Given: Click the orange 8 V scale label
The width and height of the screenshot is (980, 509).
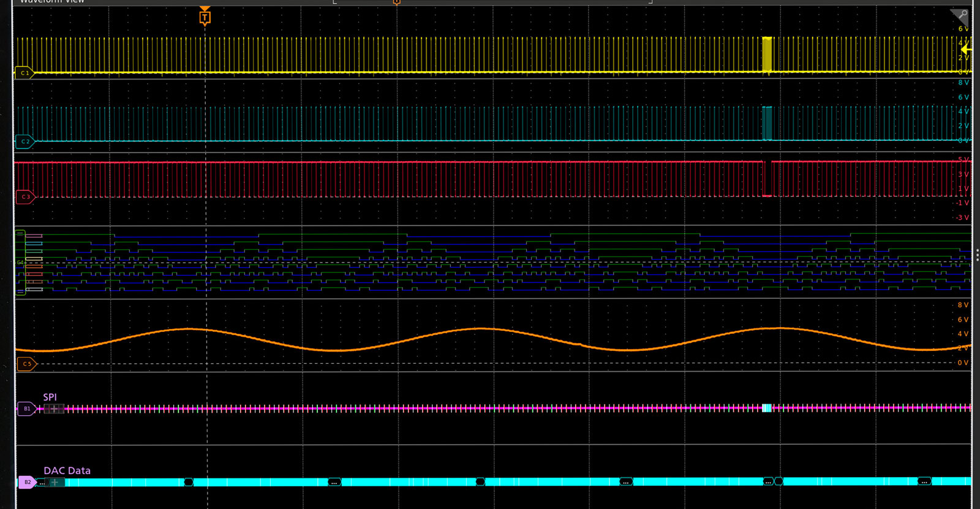Looking at the screenshot, I should (x=963, y=304).
